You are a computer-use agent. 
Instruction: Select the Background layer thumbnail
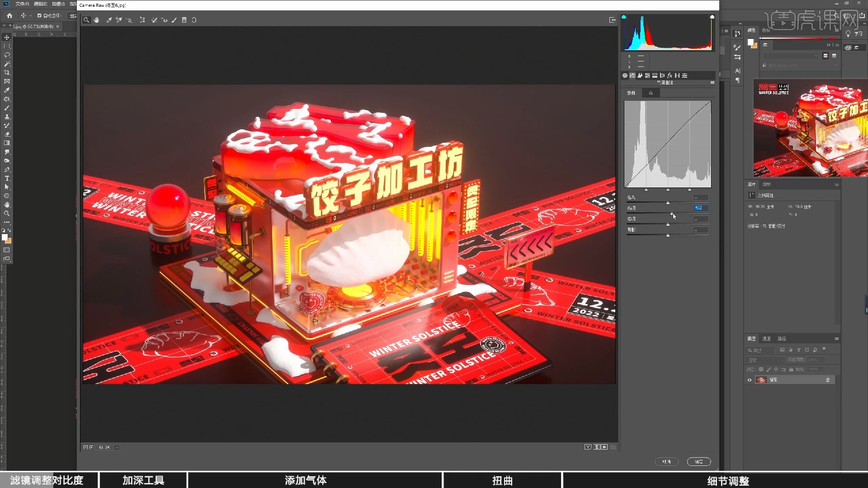click(x=761, y=380)
